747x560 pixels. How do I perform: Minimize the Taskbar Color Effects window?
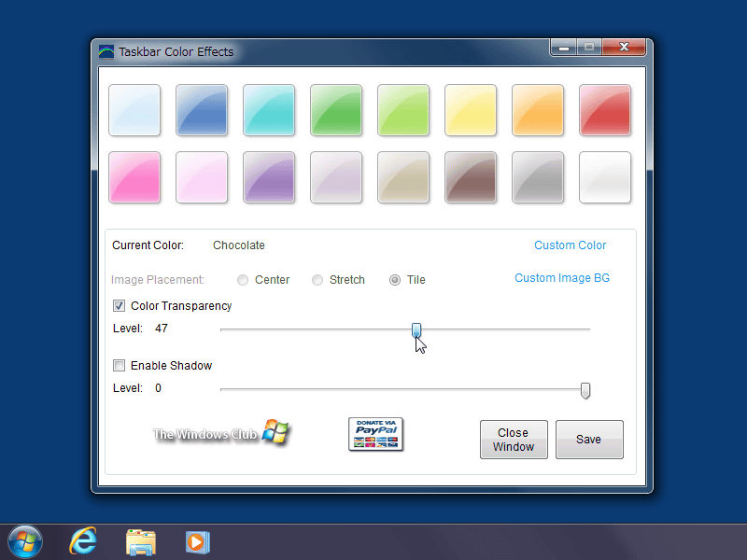pos(564,48)
